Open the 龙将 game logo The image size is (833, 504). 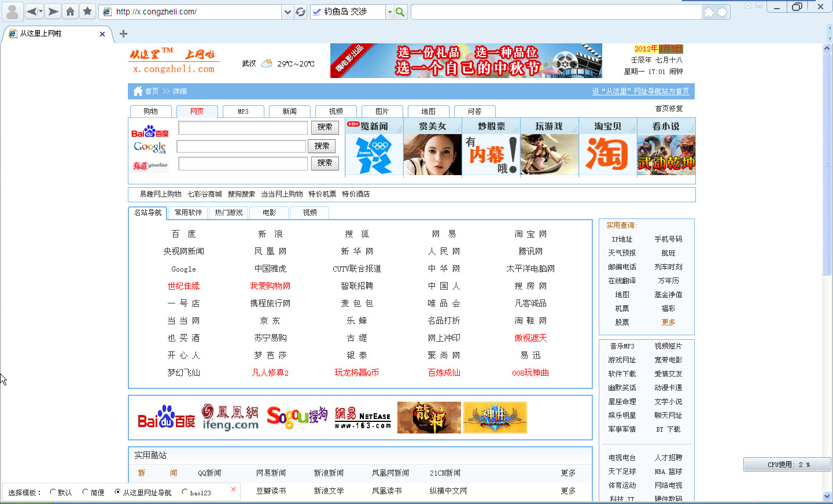click(x=429, y=417)
